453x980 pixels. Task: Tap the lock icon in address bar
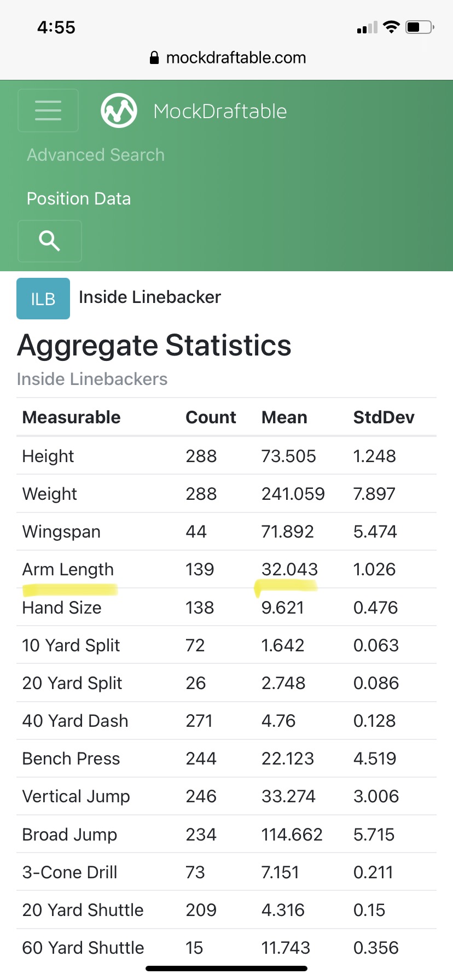[154, 58]
